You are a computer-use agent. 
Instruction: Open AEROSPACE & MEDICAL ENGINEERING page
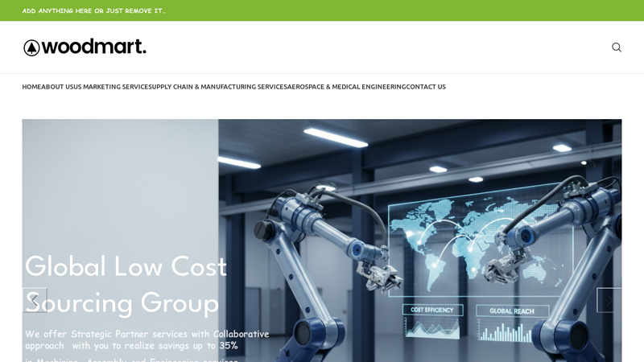tap(347, 87)
